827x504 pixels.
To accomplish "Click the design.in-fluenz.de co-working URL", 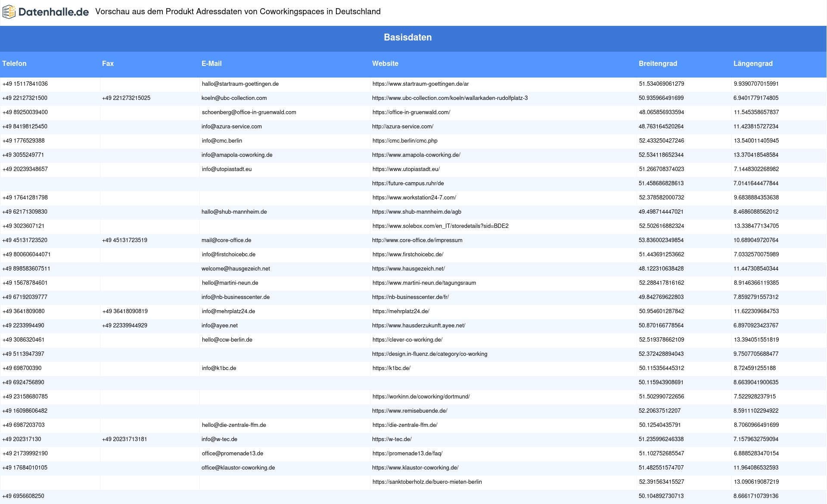I will click(429, 354).
